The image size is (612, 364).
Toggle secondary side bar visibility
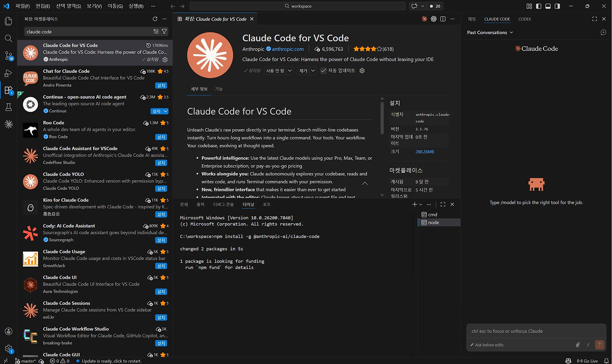[x=557, y=6]
